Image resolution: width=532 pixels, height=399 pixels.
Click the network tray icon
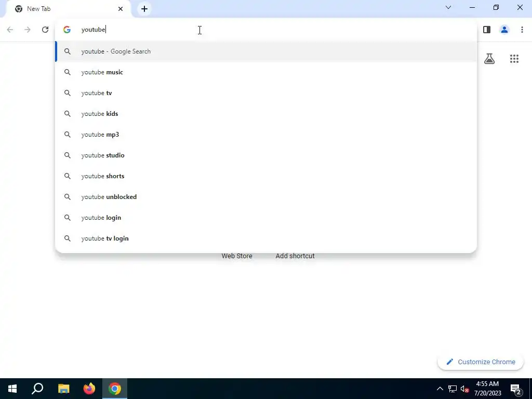click(453, 389)
